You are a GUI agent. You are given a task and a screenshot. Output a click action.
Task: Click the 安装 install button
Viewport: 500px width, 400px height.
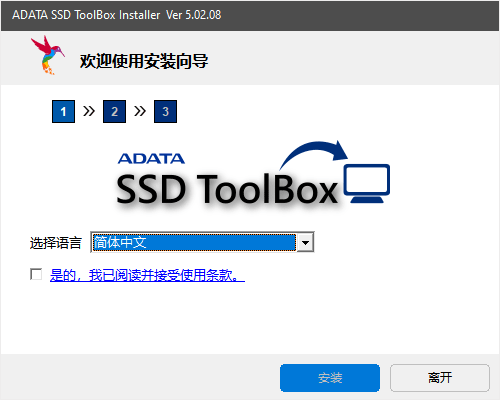[x=330, y=378]
